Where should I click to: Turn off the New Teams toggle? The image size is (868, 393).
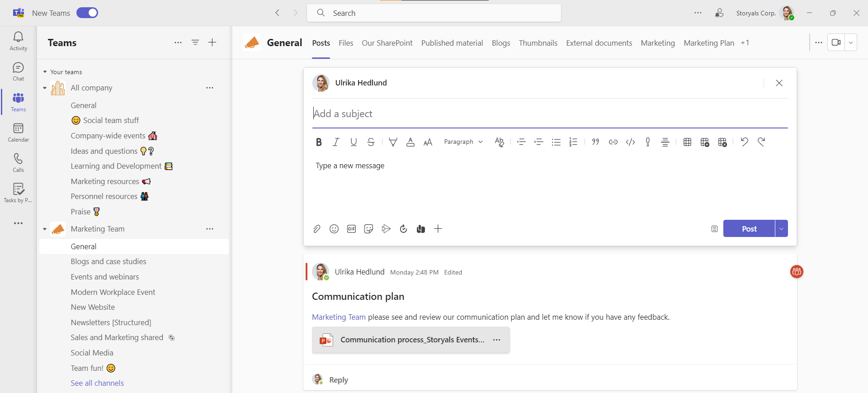87,13
